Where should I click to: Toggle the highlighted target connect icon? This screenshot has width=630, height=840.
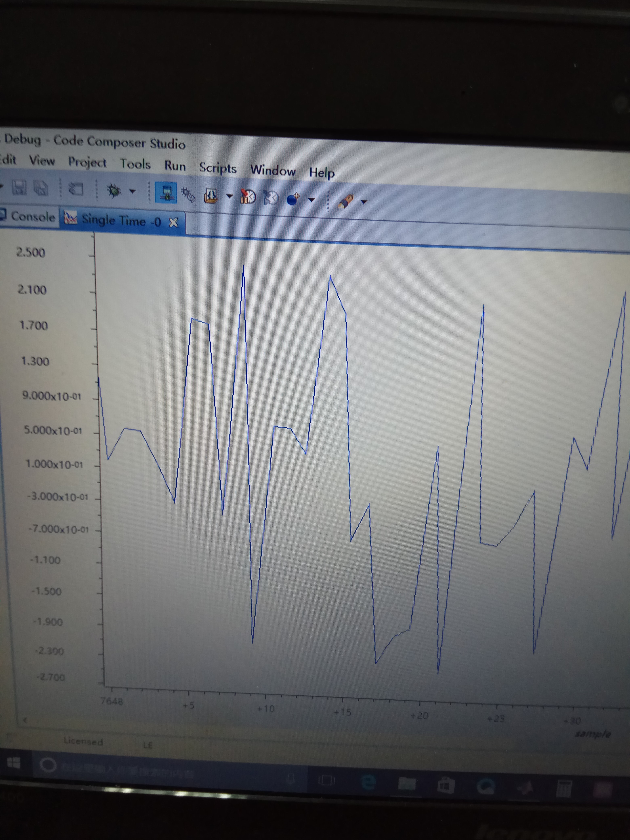click(166, 193)
